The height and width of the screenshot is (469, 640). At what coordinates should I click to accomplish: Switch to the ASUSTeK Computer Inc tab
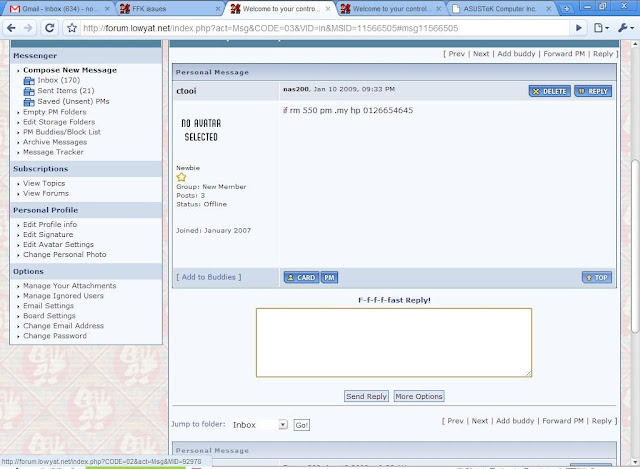(500, 9)
